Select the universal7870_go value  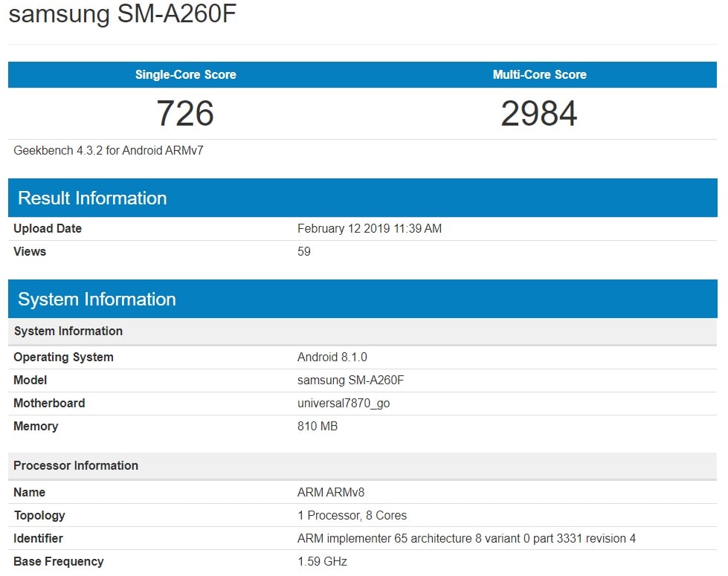[344, 403]
